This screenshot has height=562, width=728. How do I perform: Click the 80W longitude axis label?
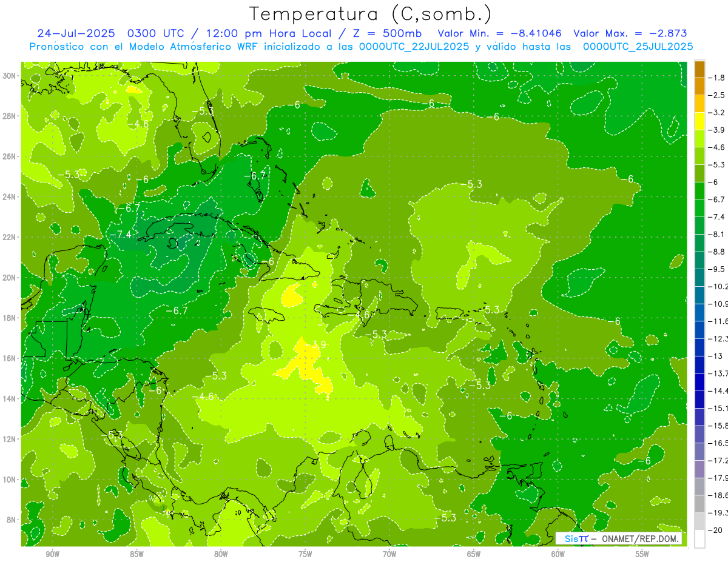tap(221, 554)
